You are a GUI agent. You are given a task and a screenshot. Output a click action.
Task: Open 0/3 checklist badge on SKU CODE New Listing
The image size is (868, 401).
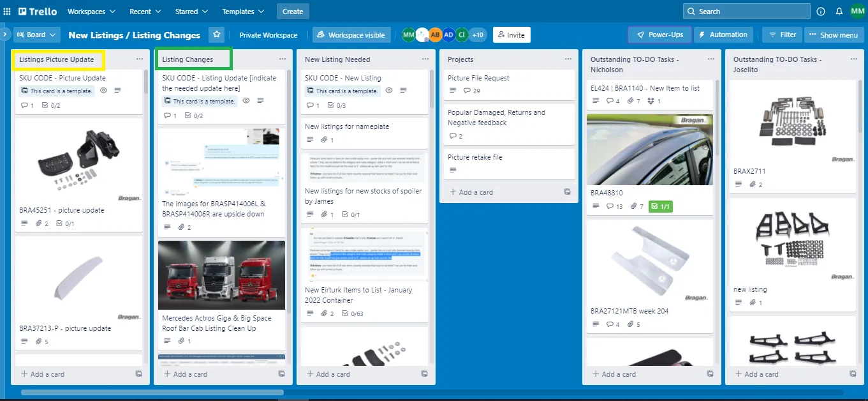336,105
